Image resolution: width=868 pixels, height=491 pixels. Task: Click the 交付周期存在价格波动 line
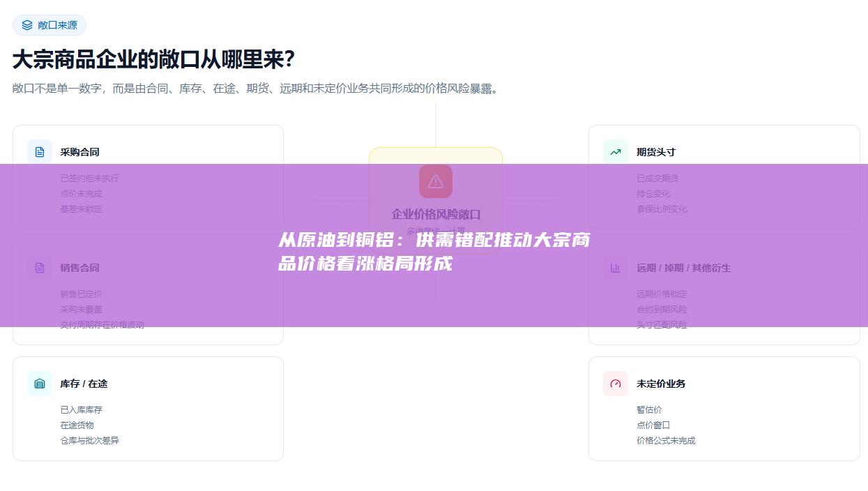pos(102,324)
